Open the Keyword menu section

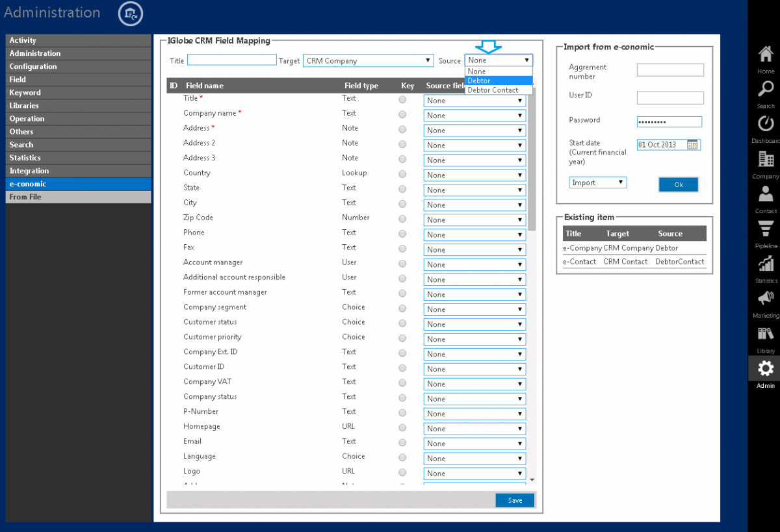(79, 92)
